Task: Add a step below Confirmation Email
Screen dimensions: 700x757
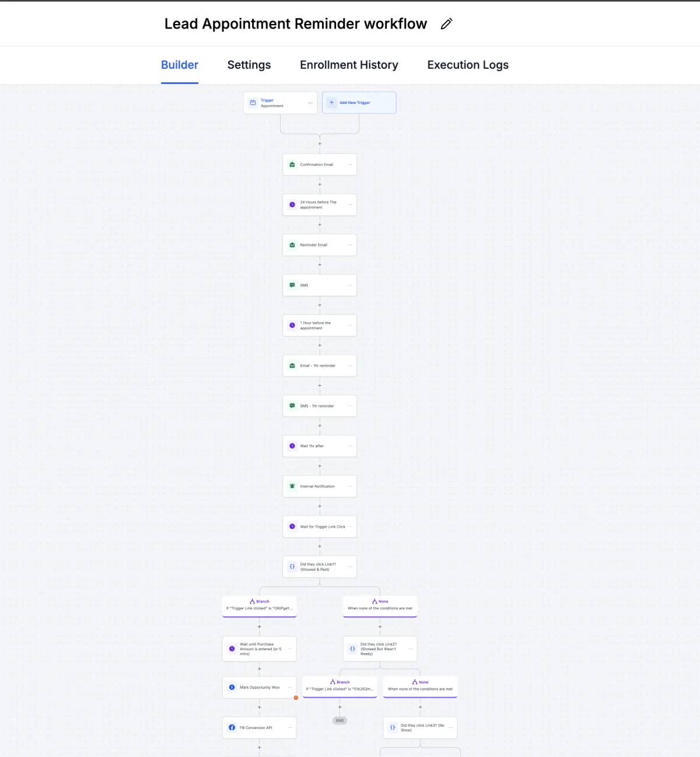Action: (320, 184)
